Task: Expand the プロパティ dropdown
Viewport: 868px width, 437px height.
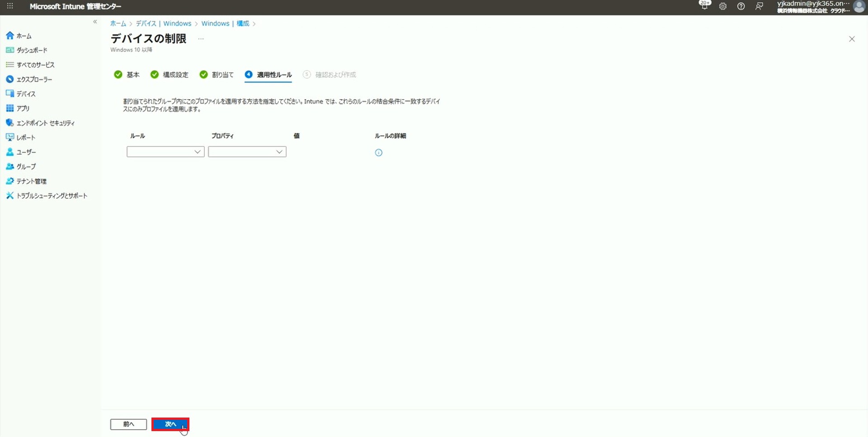Action: pos(247,152)
